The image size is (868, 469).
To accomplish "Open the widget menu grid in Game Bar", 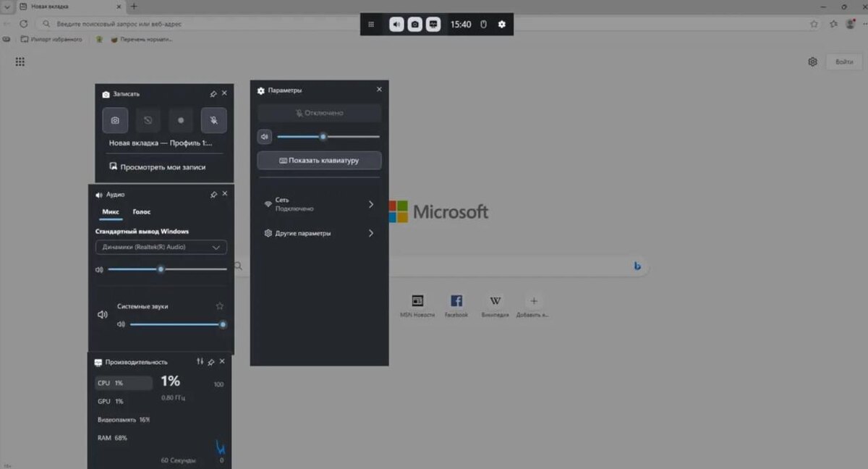I will [x=371, y=25].
